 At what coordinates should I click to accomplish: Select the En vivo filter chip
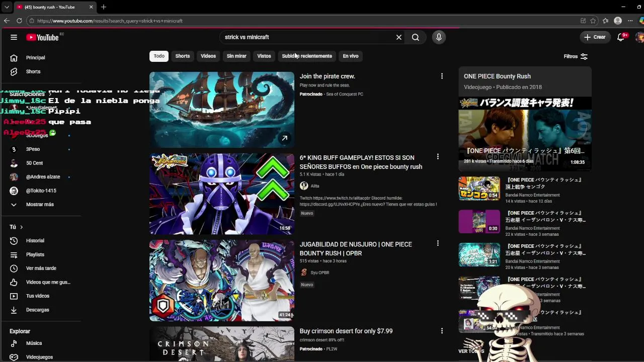(351, 56)
